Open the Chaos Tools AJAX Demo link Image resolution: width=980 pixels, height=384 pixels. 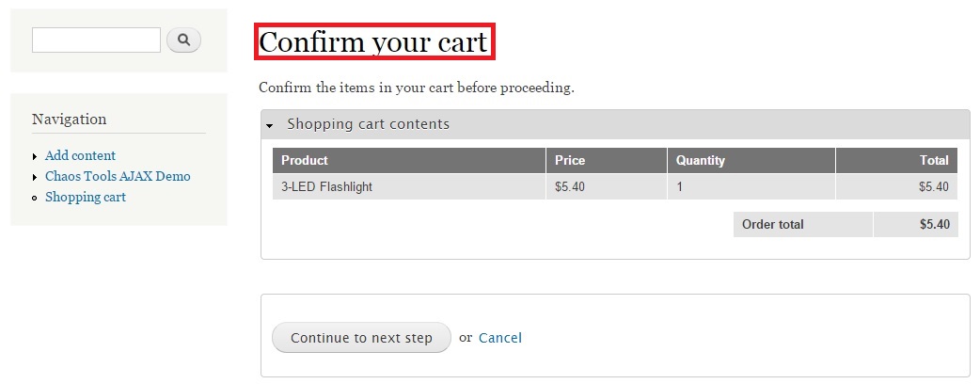click(118, 176)
